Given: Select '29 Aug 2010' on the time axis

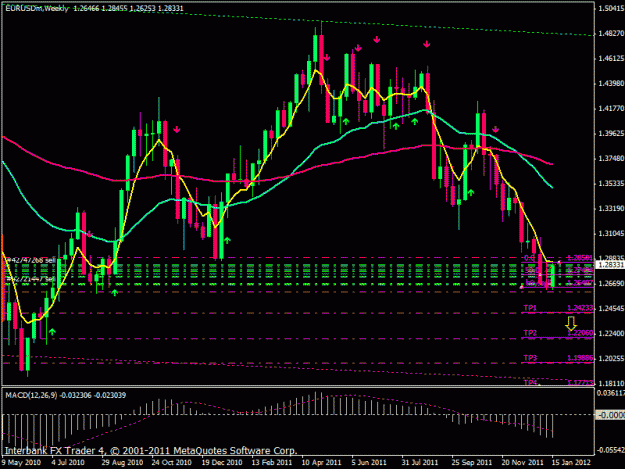Looking at the screenshot, I should pos(122,463).
